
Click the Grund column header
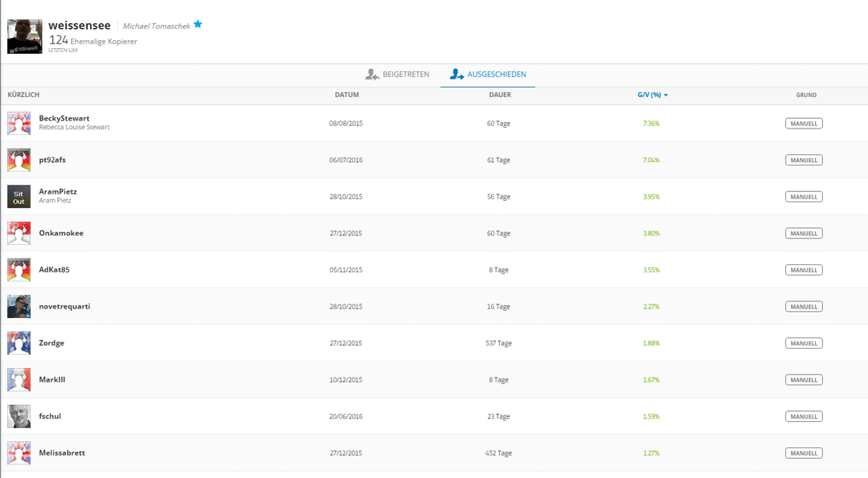tap(806, 95)
